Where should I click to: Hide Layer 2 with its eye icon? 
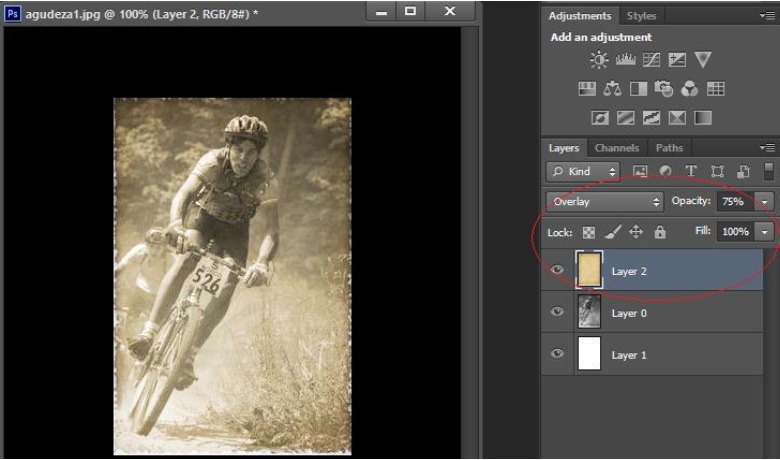click(558, 270)
